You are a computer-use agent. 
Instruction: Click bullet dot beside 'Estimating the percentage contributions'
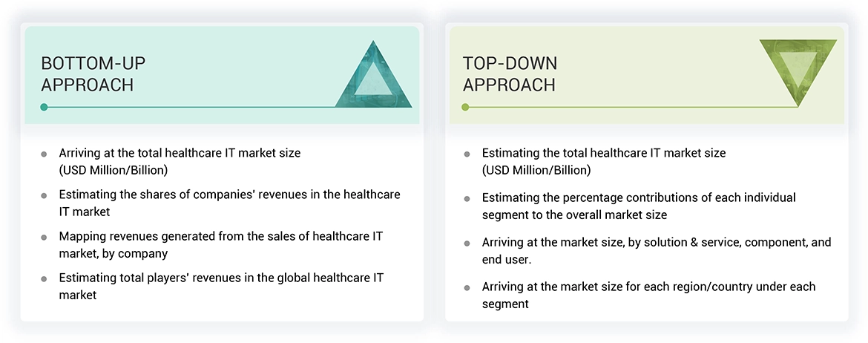pos(467,199)
